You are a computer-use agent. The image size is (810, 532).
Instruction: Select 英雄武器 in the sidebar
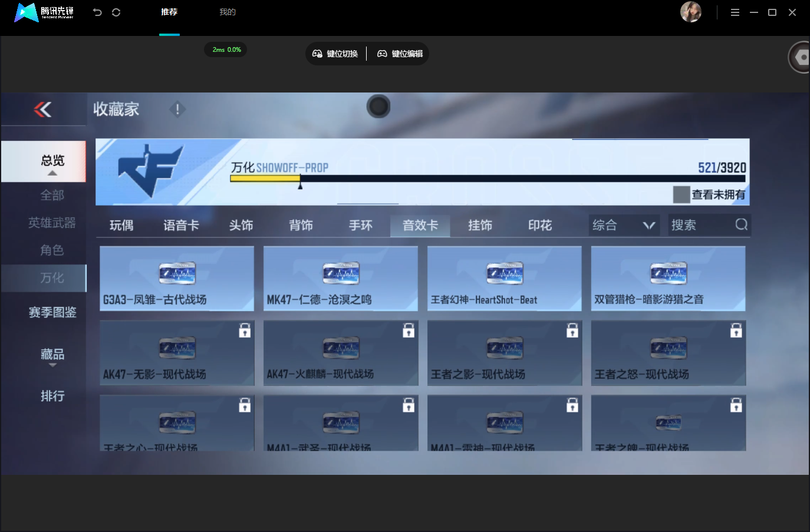52,223
